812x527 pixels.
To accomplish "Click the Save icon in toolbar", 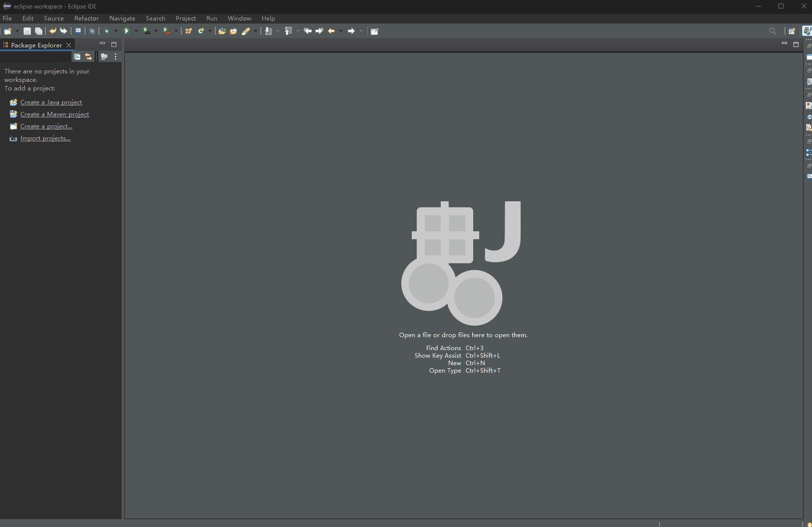I will (27, 31).
